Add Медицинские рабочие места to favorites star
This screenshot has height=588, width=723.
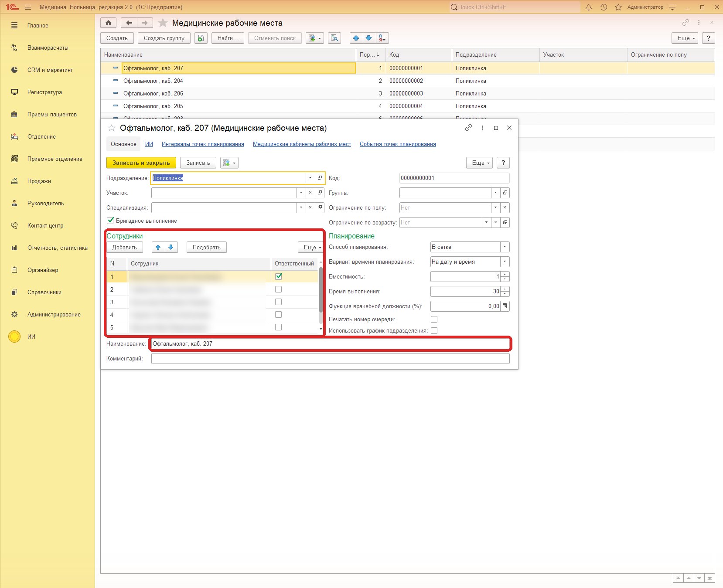coord(163,23)
